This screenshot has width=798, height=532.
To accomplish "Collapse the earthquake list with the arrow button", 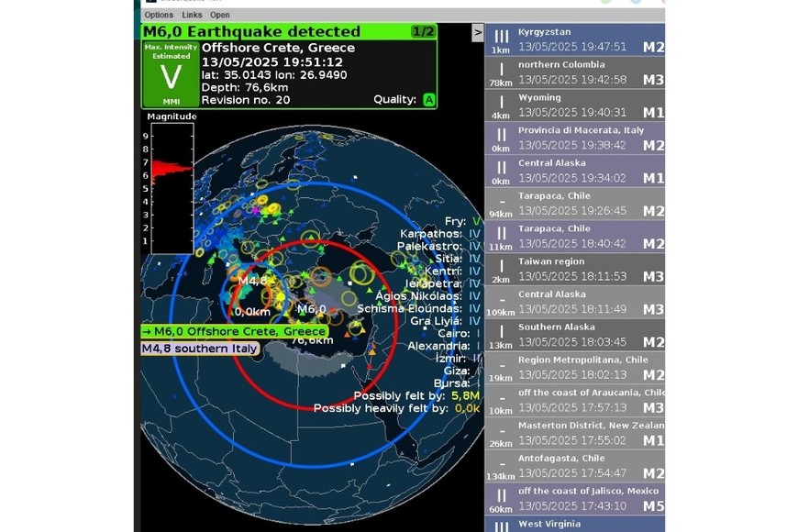I will pyautogui.click(x=477, y=33).
